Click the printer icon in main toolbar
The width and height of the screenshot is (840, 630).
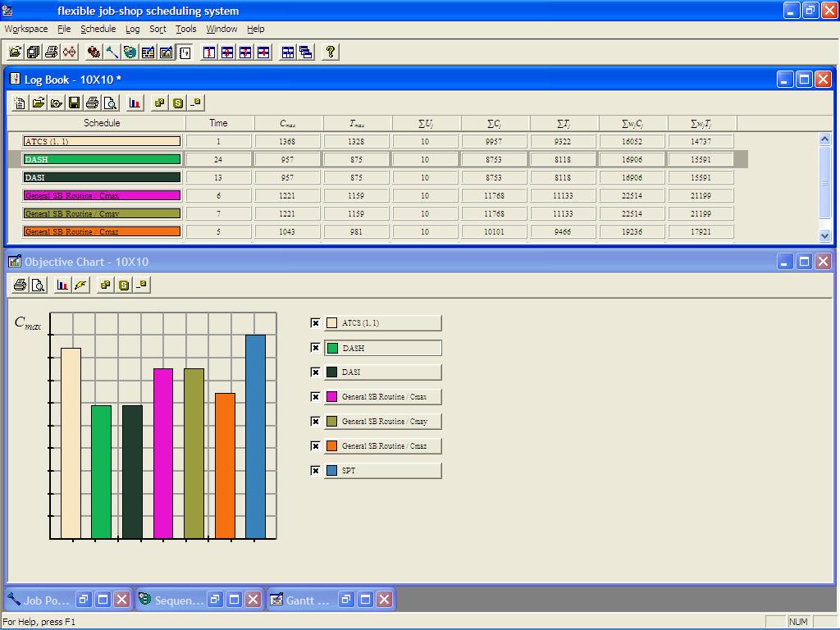[x=51, y=52]
